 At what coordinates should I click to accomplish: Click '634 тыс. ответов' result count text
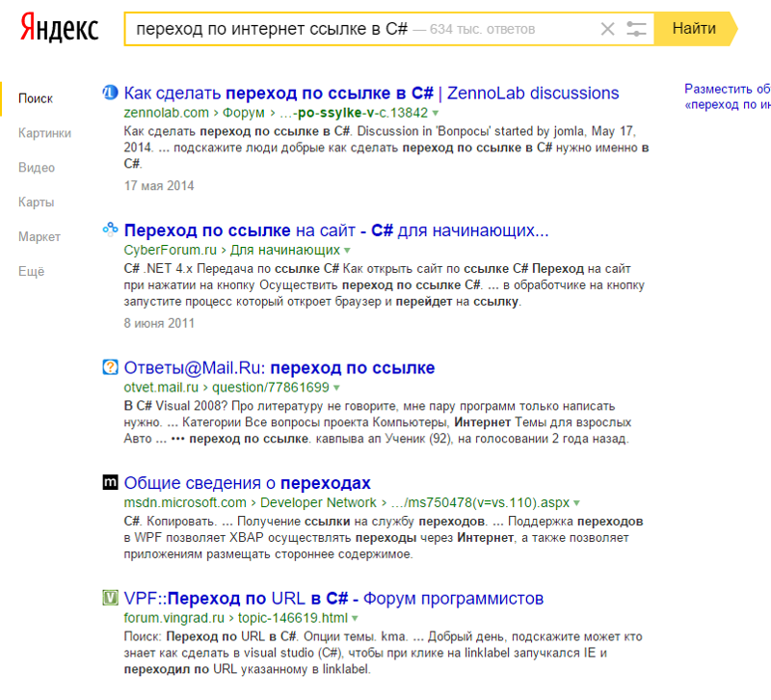tap(482, 30)
